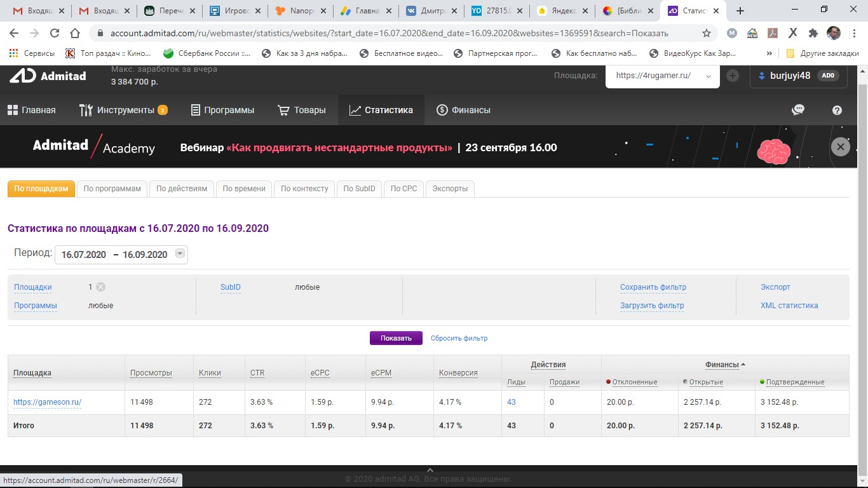
Task: Click the SubID filter link
Action: click(x=231, y=287)
